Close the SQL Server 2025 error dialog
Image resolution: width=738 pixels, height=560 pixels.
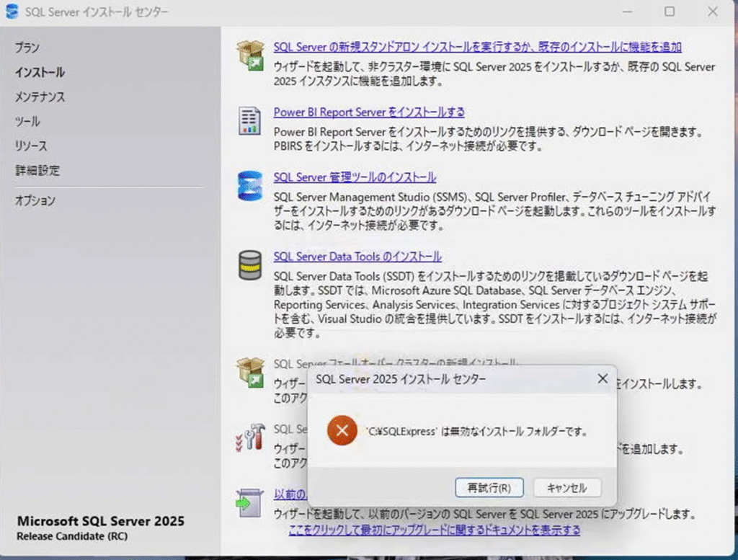603,378
